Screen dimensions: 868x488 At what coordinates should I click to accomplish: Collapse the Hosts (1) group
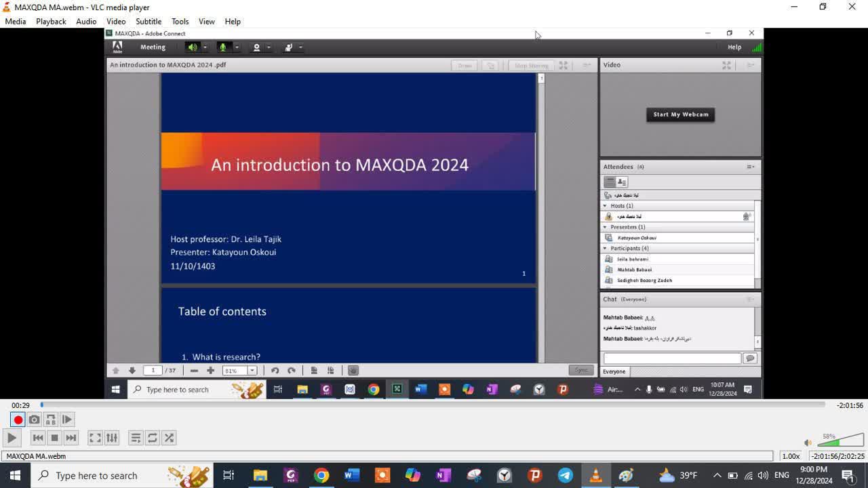[605, 205]
